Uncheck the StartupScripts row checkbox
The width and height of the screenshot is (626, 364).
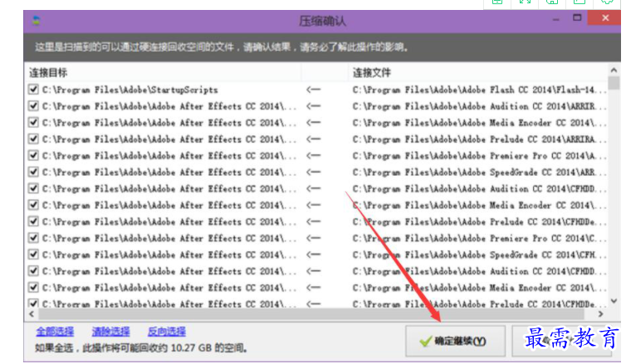(x=33, y=90)
